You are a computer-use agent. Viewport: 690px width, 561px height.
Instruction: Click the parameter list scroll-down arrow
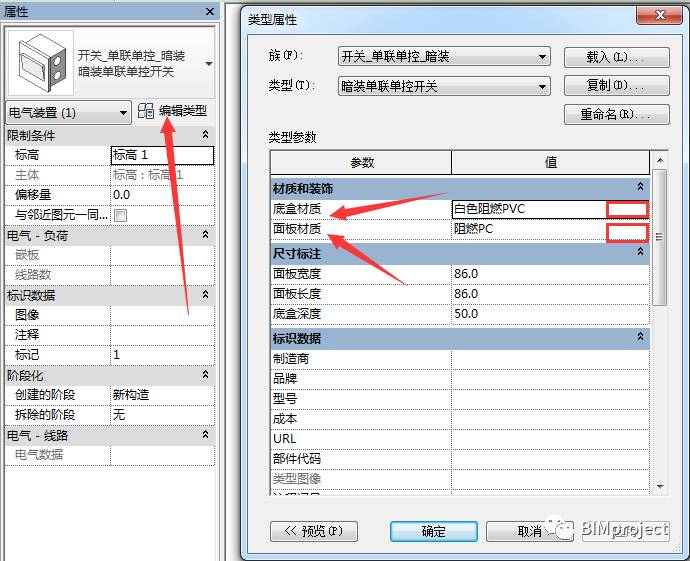(x=660, y=486)
